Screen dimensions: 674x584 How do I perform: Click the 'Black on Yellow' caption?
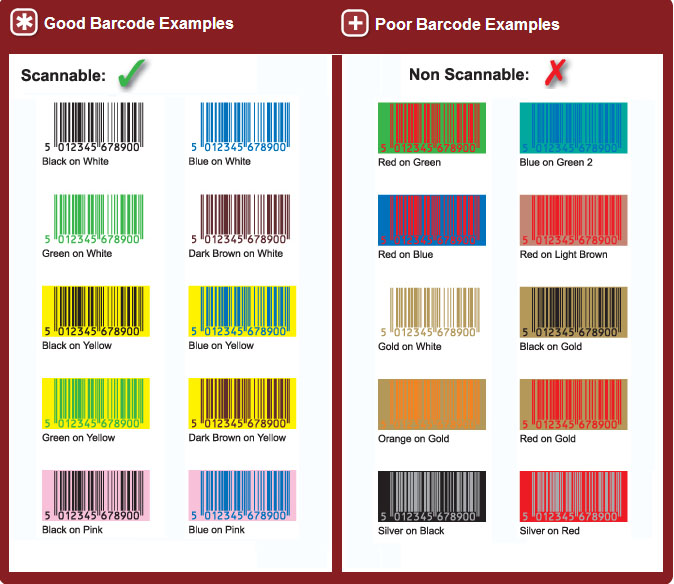click(77, 346)
